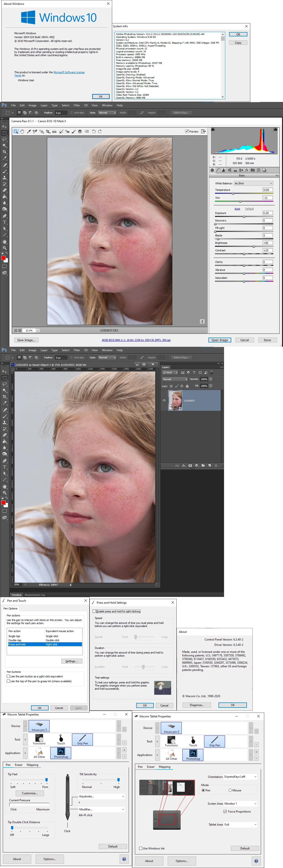The width and height of the screenshot is (283, 868).
Task: Click red foreground color swatch in top toolbox
Action: (x=3, y=258)
